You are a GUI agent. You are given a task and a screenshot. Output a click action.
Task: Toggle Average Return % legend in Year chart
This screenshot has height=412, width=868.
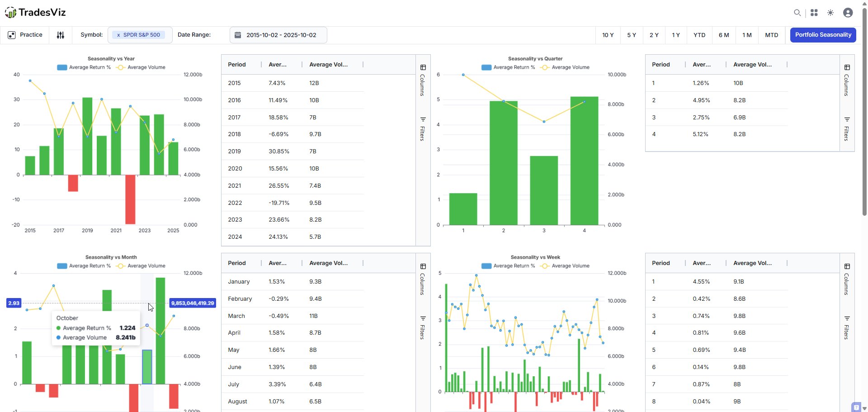pyautogui.click(x=84, y=67)
